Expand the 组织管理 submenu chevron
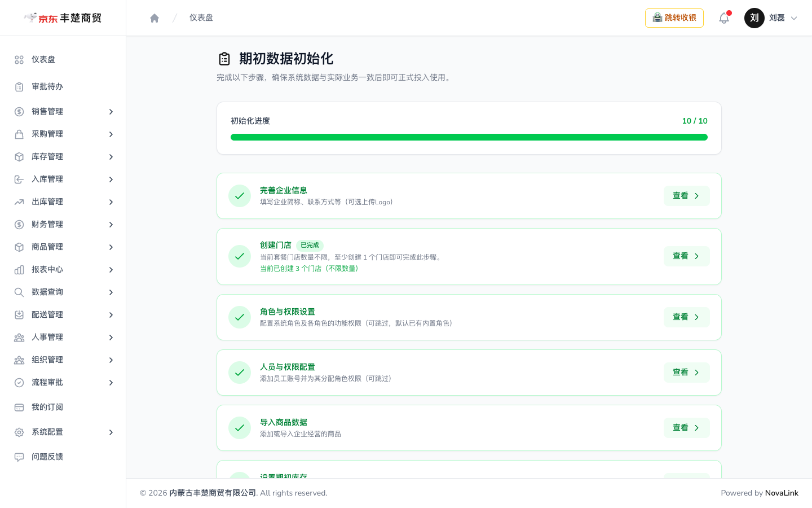Screen dimensions: 812x508 (x=111, y=360)
